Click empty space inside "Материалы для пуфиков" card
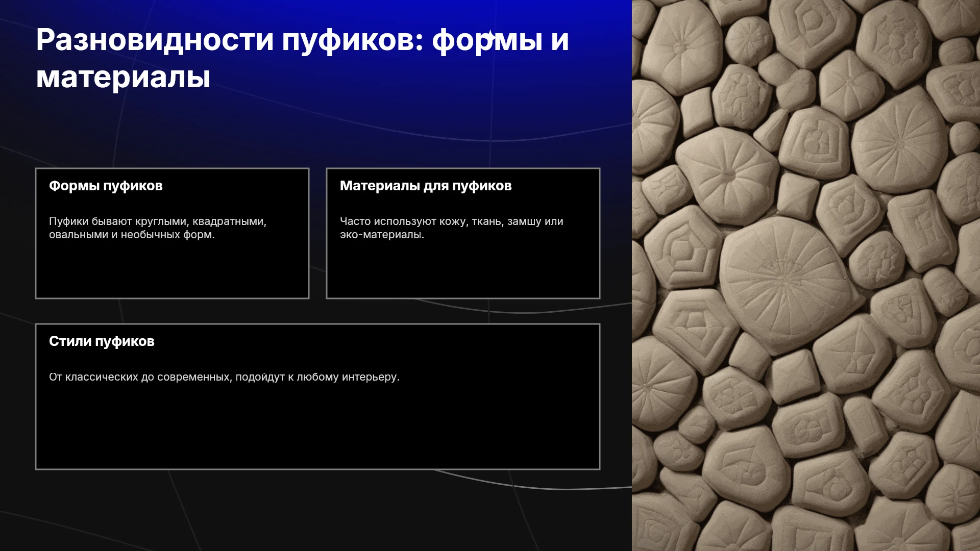 [x=463, y=270]
